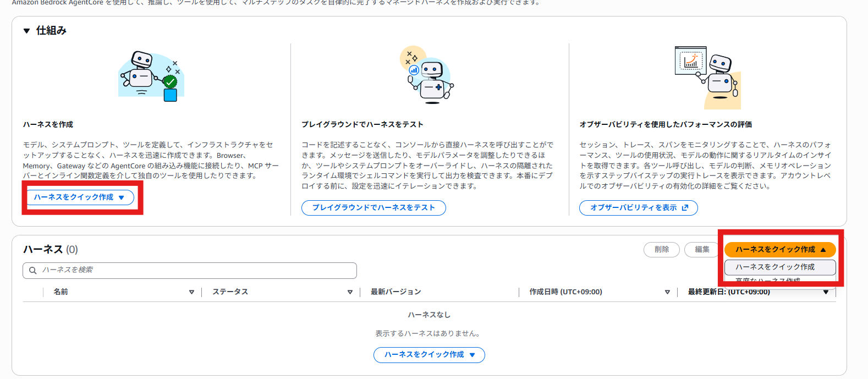Collapse the 仕組み section triangle
Image resolution: width=868 pixels, height=379 pixels.
[26, 31]
